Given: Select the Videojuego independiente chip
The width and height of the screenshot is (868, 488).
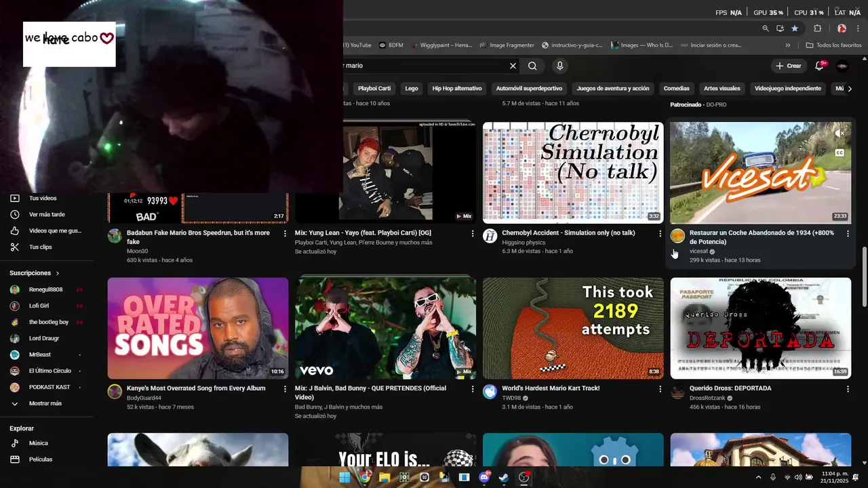Looking at the screenshot, I should coord(788,88).
